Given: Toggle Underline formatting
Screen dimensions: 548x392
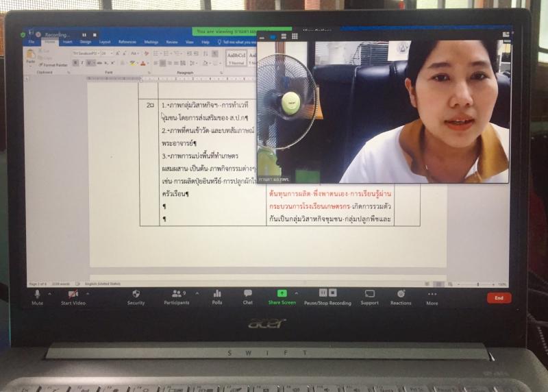Looking at the screenshot, I should coord(90,63).
